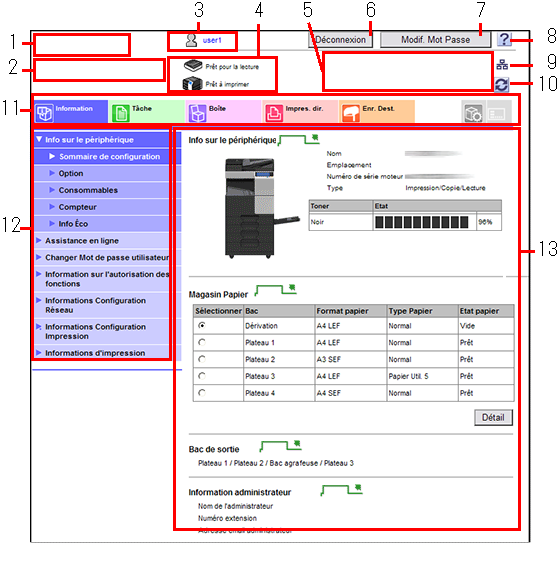The height and width of the screenshot is (572, 560).
Task: Select the Plateau 4 radio button
Action: click(x=201, y=392)
